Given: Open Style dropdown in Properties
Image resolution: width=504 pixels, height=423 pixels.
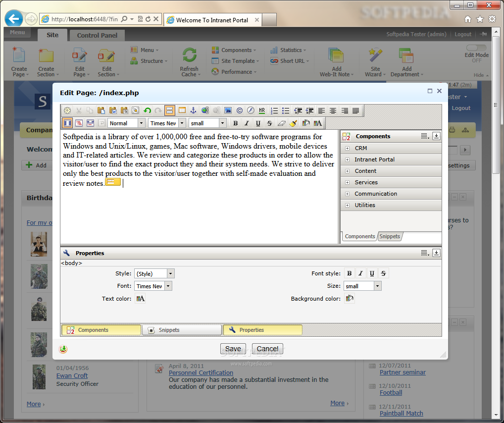Looking at the screenshot, I should coord(154,274).
